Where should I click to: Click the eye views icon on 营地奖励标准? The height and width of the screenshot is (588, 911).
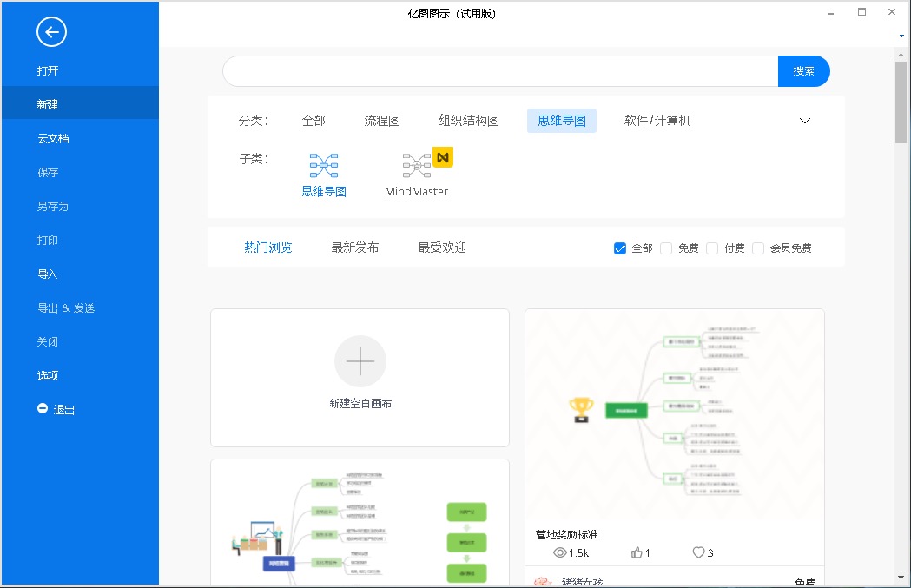coord(559,552)
